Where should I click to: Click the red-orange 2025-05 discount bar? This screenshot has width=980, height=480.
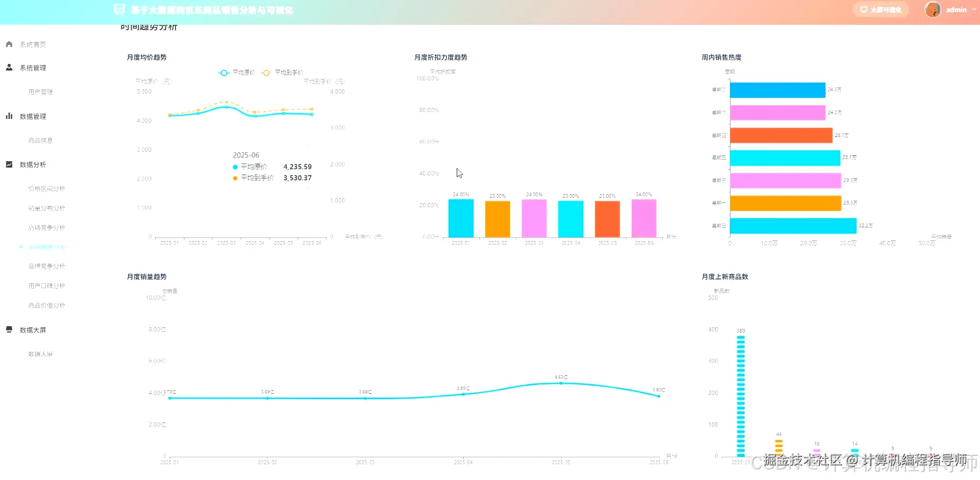click(607, 219)
